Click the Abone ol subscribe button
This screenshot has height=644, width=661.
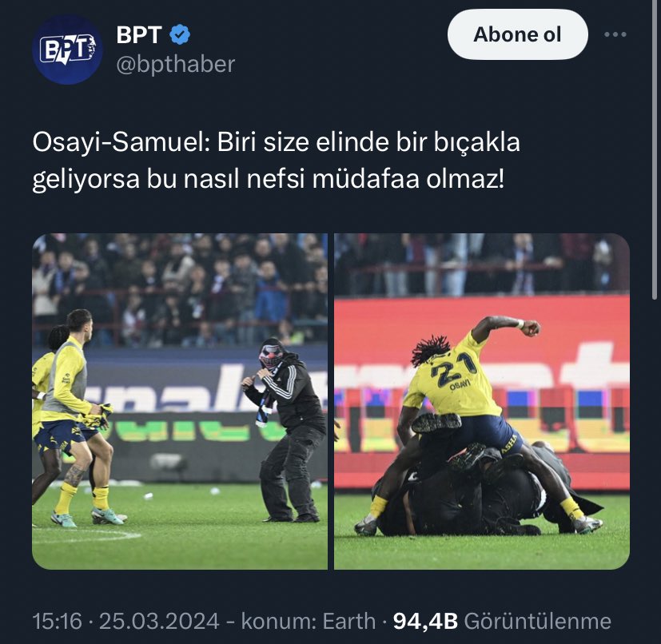pyautogui.click(x=517, y=34)
